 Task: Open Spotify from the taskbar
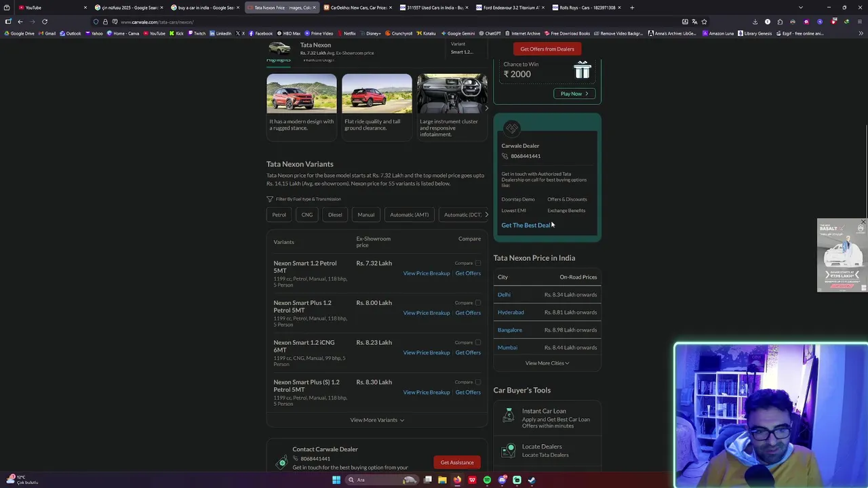click(x=487, y=480)
